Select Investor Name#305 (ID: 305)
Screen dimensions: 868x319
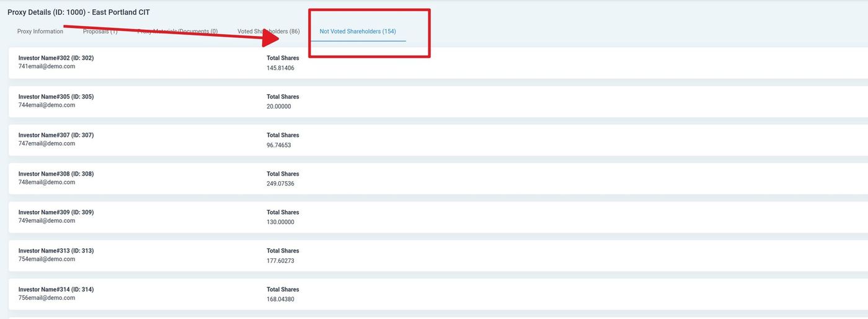click(56, 97)
